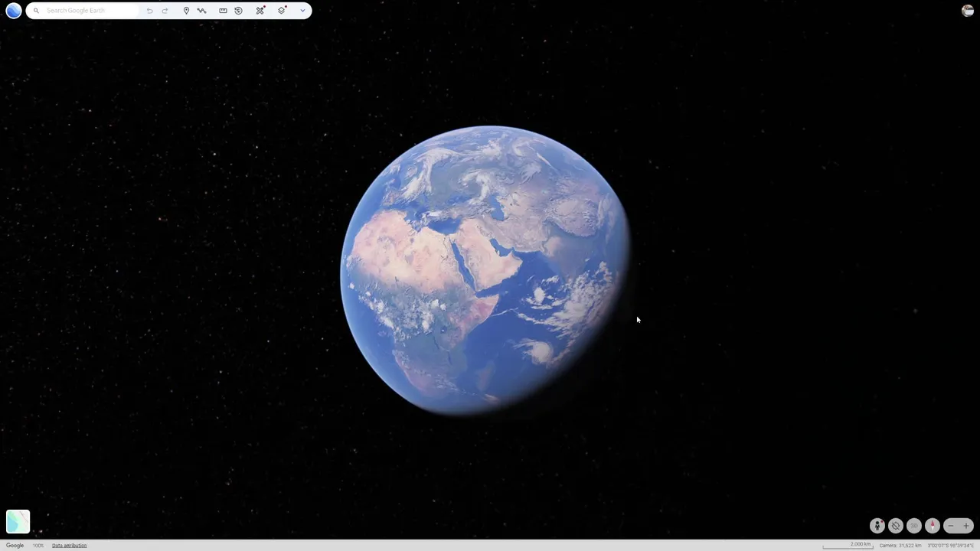The height and width of the screenshot is (551, 980).
Task: Toggle the 3D view button
Action: [x=914, y=526]
